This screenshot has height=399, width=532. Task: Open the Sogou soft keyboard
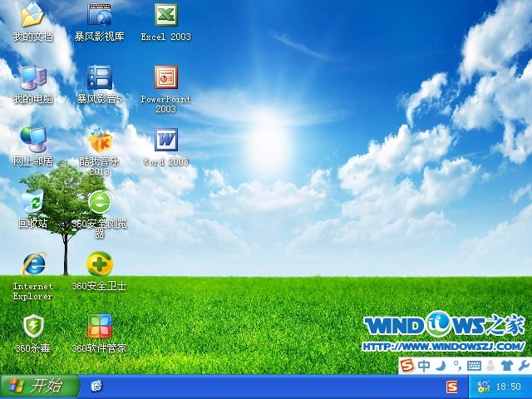(x=475, y=366)
